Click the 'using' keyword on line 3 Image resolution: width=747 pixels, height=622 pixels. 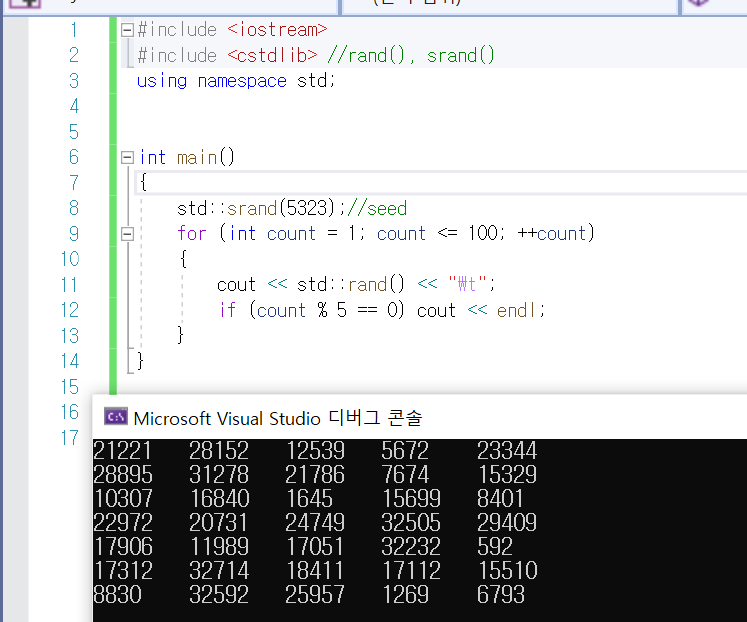coord(162,81)
